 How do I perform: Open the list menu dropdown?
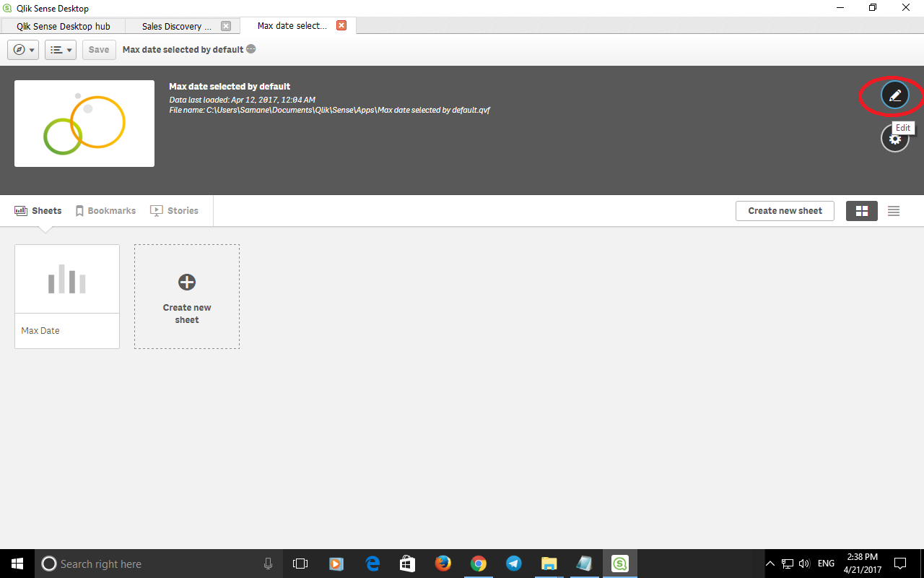(61, 50)
